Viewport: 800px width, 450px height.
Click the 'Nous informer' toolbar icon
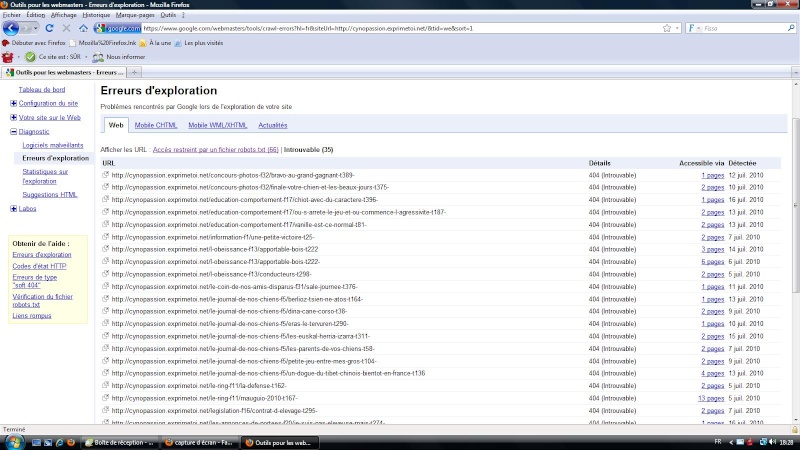point(98,57)
